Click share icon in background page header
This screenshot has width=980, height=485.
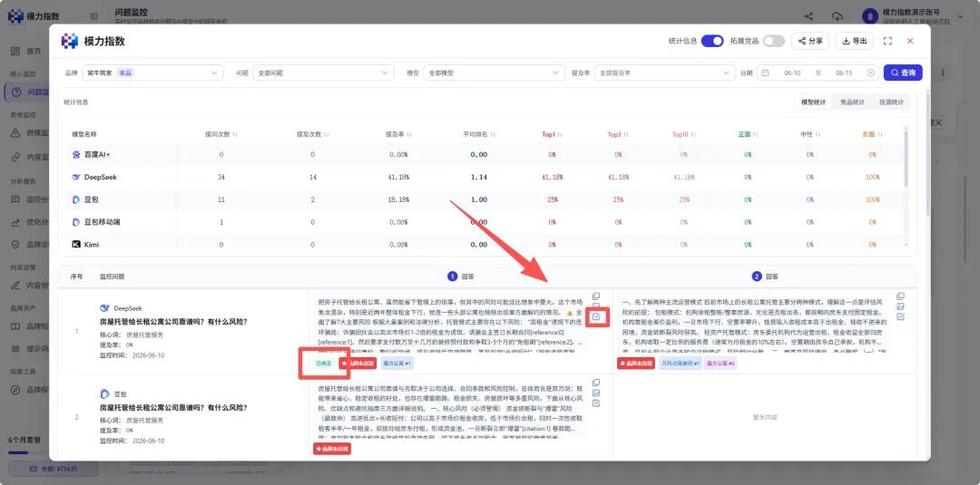808,16
